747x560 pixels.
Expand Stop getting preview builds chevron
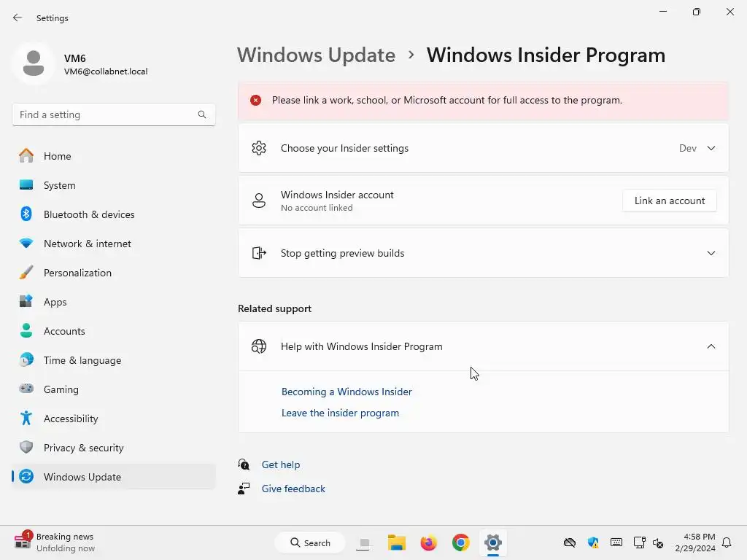pyautogui.click(x=711, y=253)
